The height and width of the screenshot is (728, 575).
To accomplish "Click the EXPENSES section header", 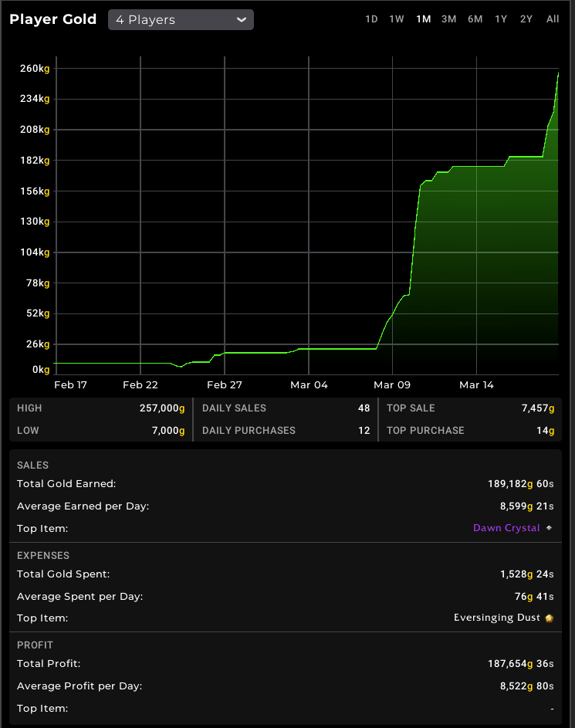I will (x=43, y=555).
